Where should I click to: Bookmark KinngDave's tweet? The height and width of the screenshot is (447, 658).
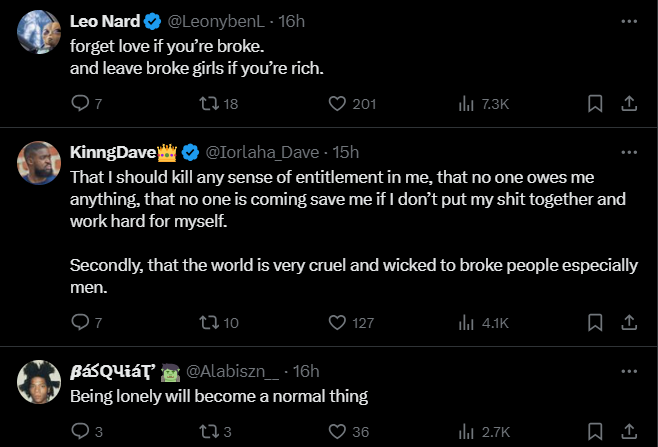[x=594, y=322]
